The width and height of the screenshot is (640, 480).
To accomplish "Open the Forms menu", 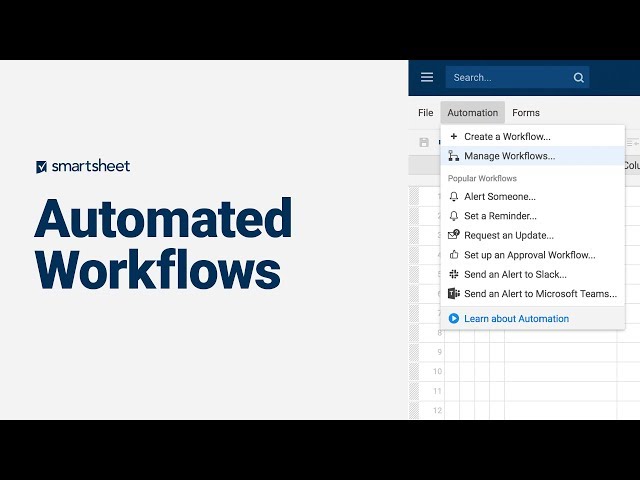I will (526, 113).
